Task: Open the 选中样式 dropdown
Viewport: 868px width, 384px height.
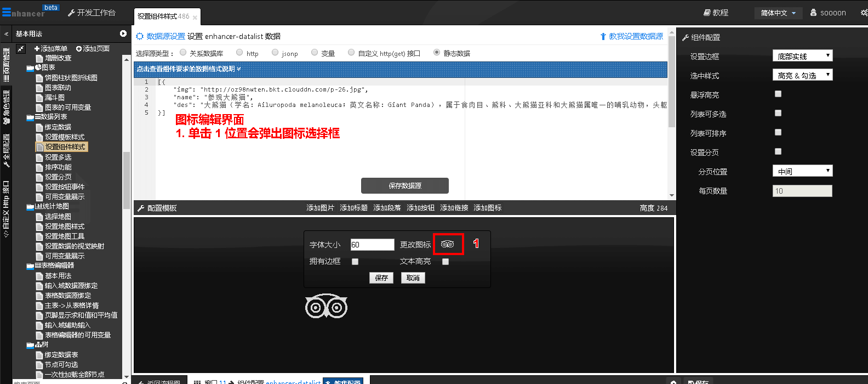Action: pyautogui.click(x=802, y=75)
